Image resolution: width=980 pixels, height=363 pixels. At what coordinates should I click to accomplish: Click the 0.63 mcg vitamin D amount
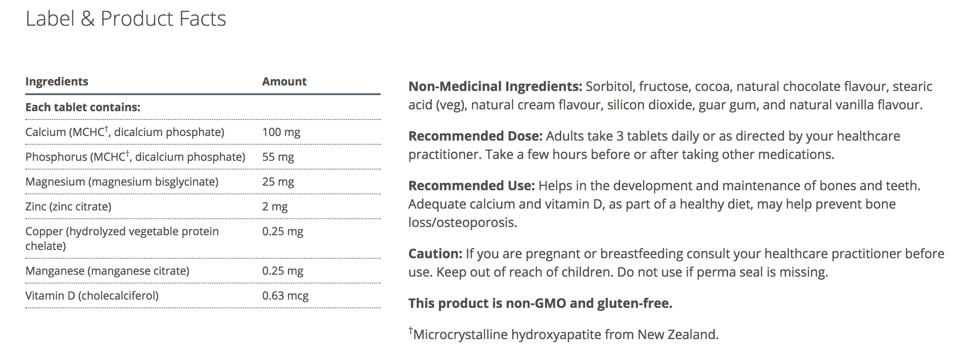point(285,296)
